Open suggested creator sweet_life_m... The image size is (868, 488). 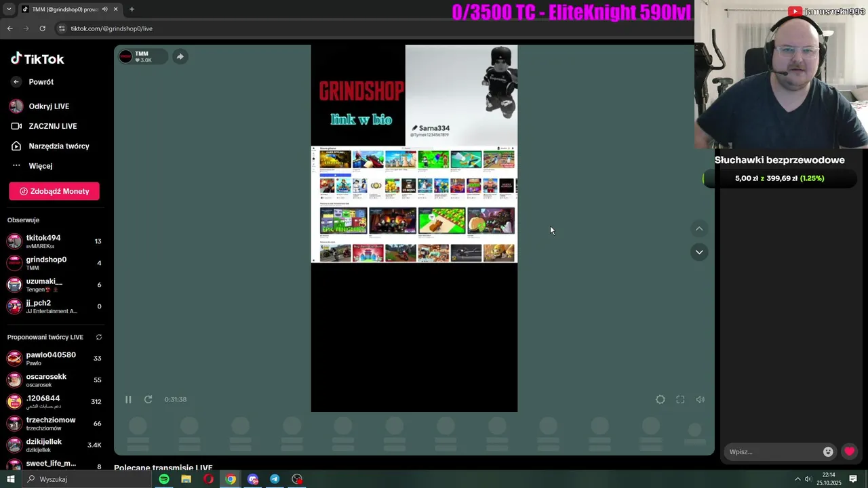[54, 464]
